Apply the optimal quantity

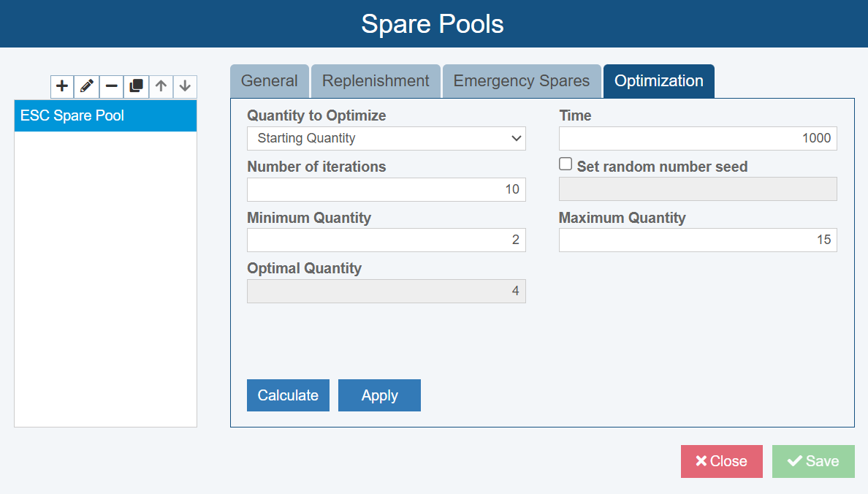[379, 395]
